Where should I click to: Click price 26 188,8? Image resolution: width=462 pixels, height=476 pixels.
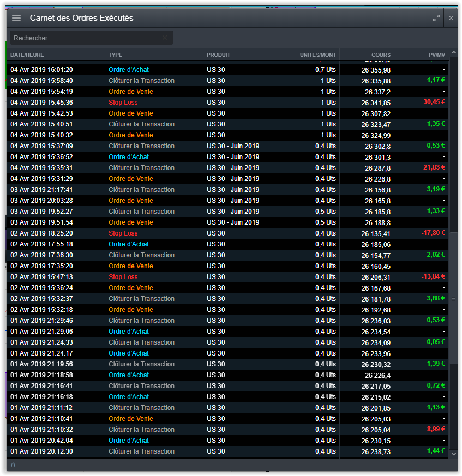coord(377,223)
